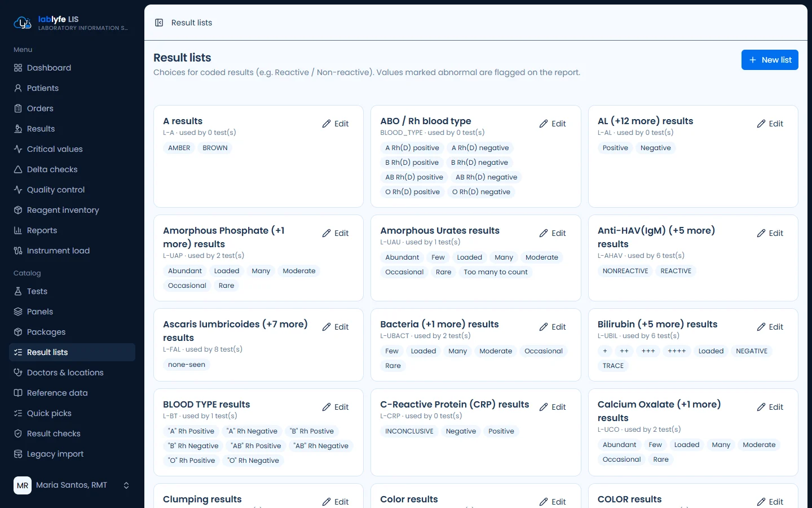Viewport: 812px width, 508px height.
Task: Open the Quality control menu item
Action: click(72, 190)
